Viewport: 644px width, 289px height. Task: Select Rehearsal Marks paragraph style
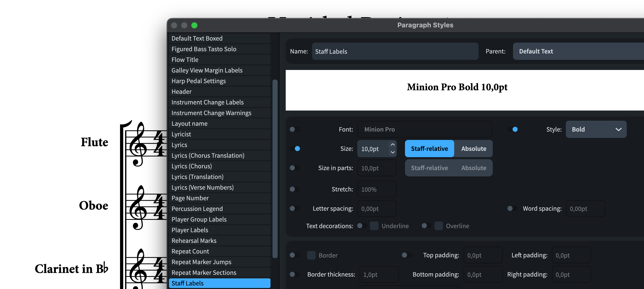(x=194, y=241)
